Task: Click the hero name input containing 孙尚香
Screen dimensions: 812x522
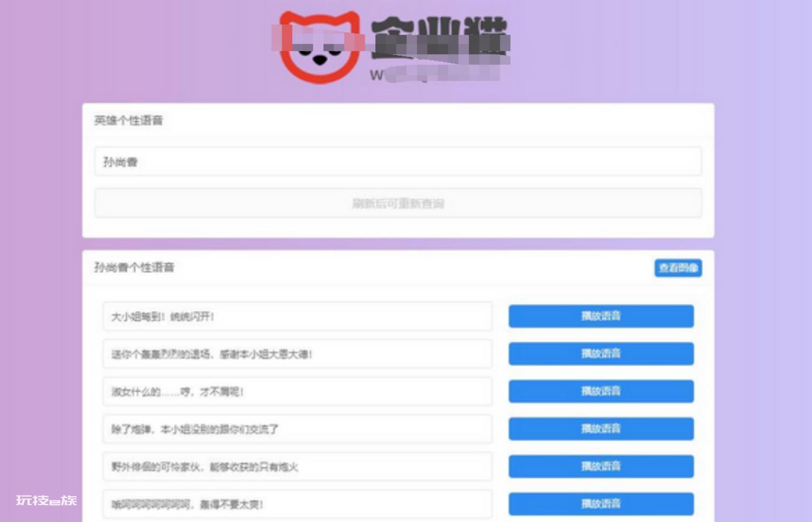Action: (x=398, y=162)
